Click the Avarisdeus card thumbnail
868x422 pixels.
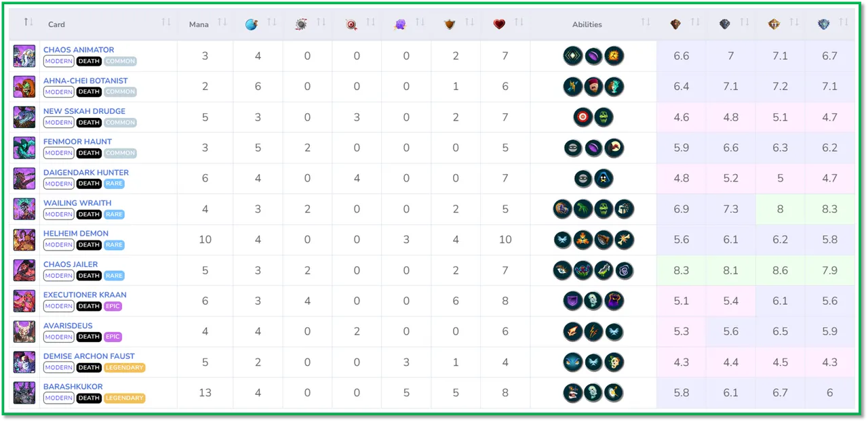[x=24, y=331]
